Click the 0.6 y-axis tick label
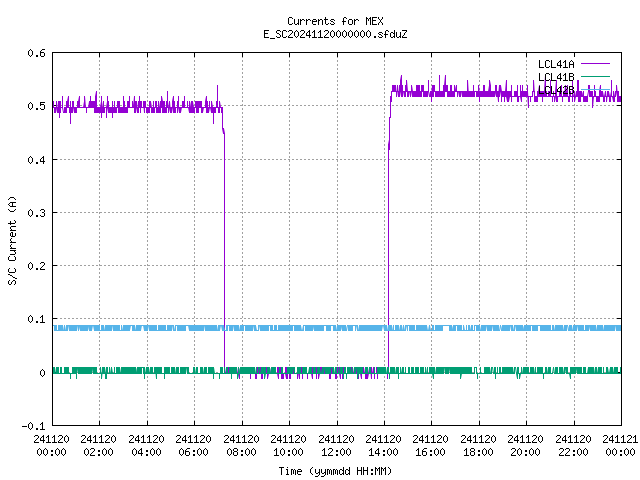Image resolution: width=640 pixels, height=480 pixels. point(36,53)
